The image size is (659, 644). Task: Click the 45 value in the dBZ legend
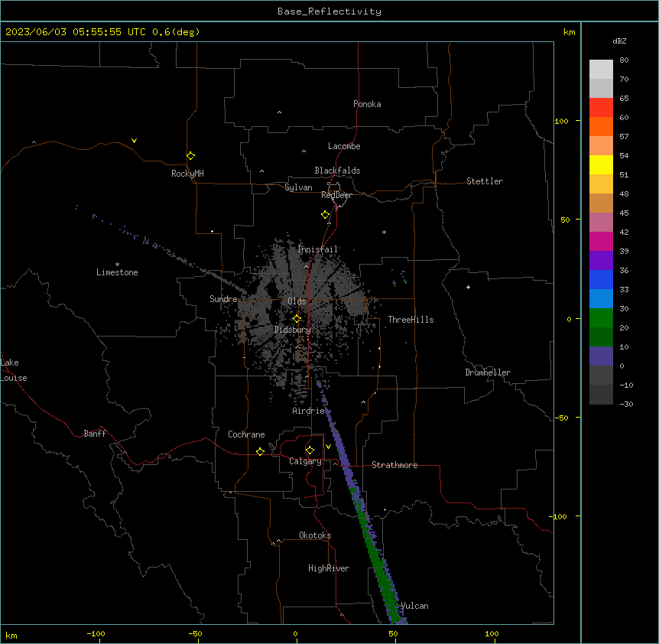[x=624, y=213]
